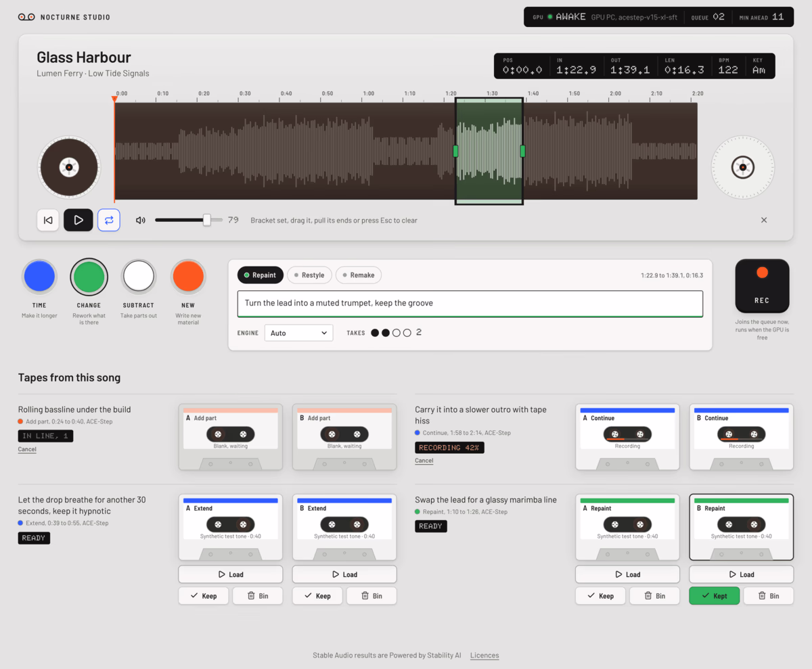
Task: Click the BPM 122 display
Action: click(x=727, y=66)
